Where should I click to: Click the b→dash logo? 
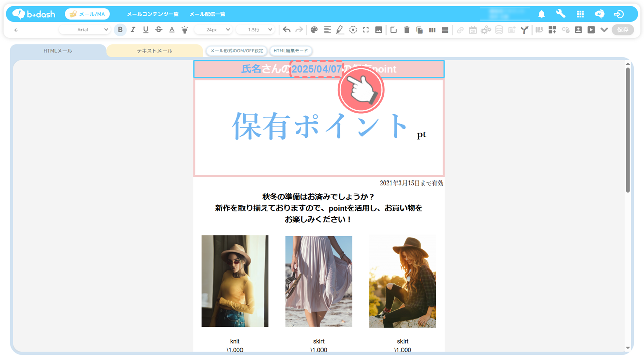[34, 14]
